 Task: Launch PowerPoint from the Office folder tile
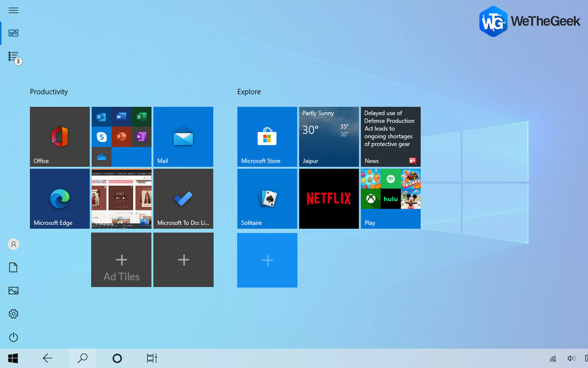point(122,137)
